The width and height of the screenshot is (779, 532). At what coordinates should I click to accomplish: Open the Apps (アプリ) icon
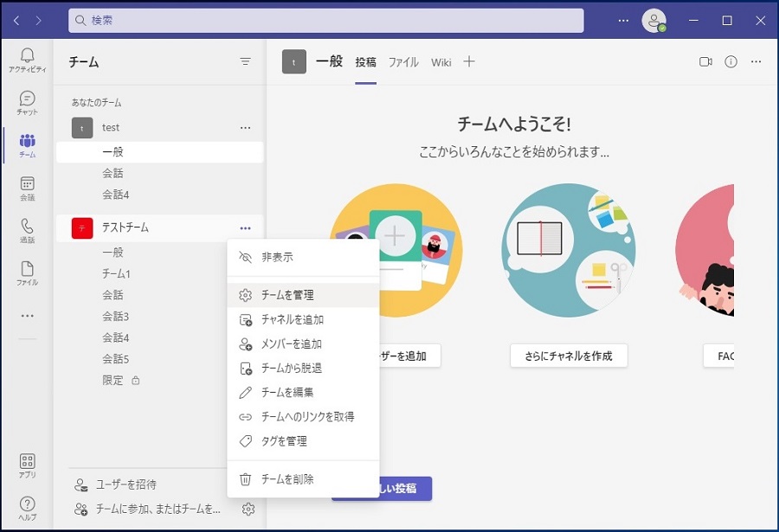(x=27, y=465)
